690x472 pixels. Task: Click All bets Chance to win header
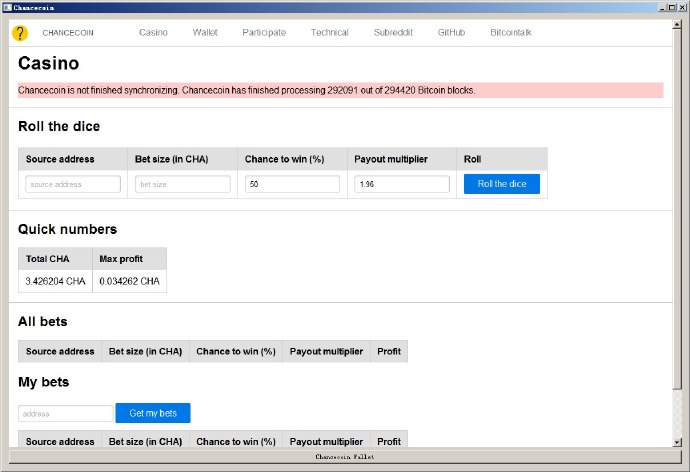coord(236,351)
